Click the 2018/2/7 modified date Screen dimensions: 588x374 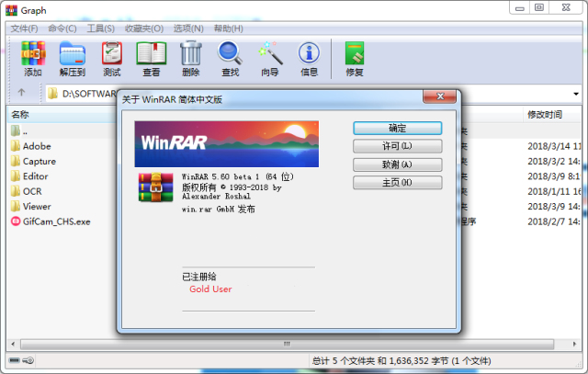click(553, 221)
